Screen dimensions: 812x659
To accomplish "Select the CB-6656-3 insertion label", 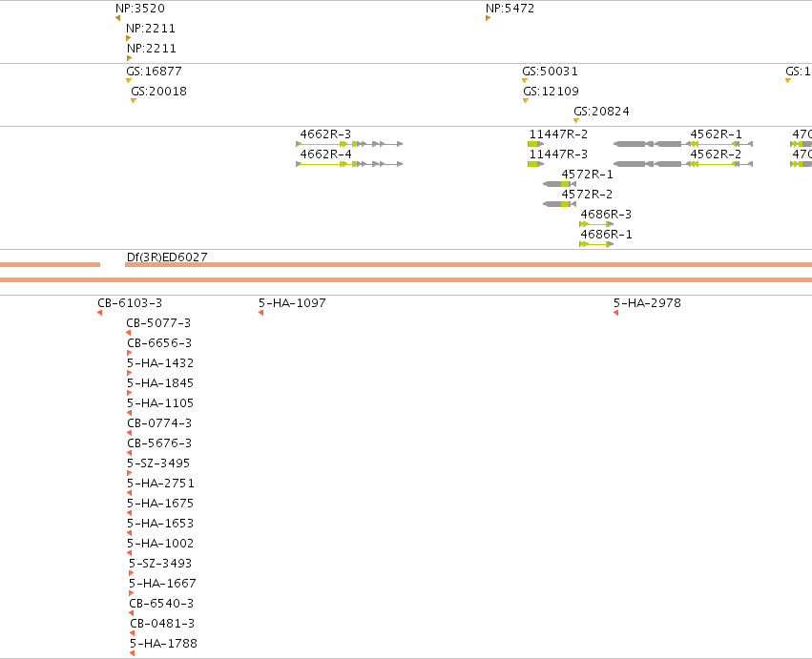I will [x=159, y=343].
